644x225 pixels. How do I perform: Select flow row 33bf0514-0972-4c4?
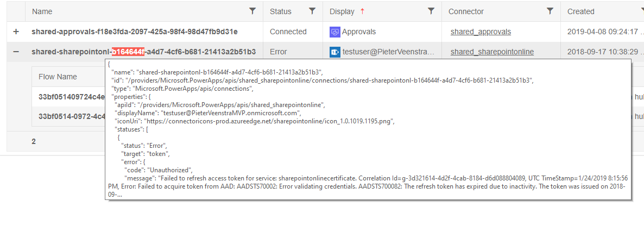(x=71, y=116)
